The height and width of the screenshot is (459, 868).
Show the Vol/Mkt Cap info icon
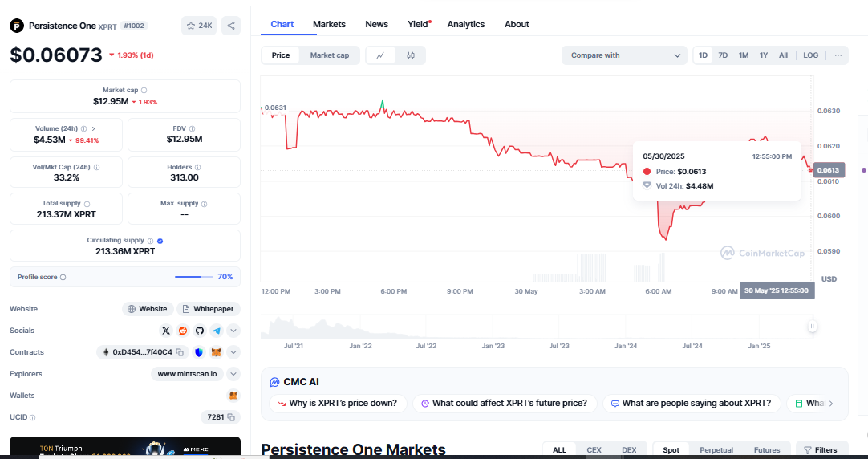click(x=97, y=167)
